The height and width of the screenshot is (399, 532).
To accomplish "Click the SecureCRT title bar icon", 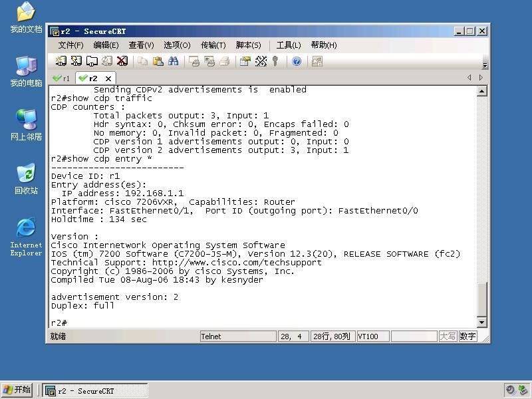I will (55, 31).
